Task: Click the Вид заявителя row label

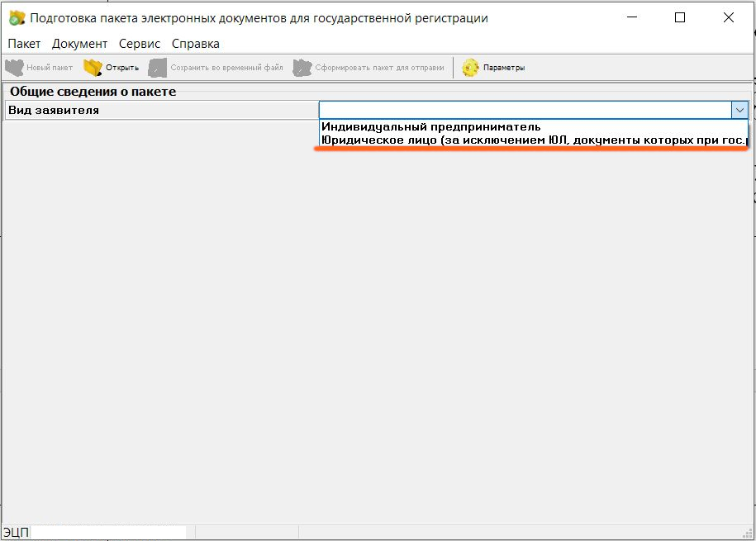Action: pos(54,110)
